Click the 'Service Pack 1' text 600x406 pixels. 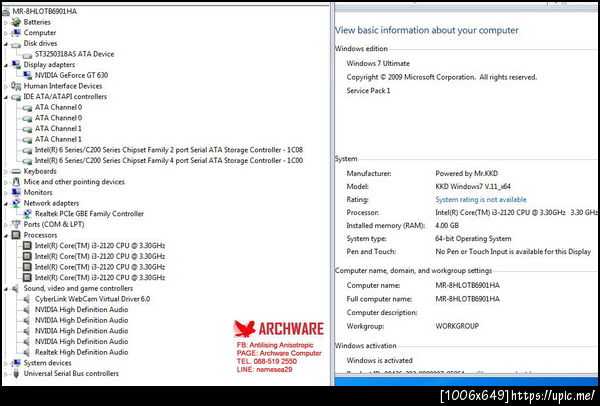368,91
